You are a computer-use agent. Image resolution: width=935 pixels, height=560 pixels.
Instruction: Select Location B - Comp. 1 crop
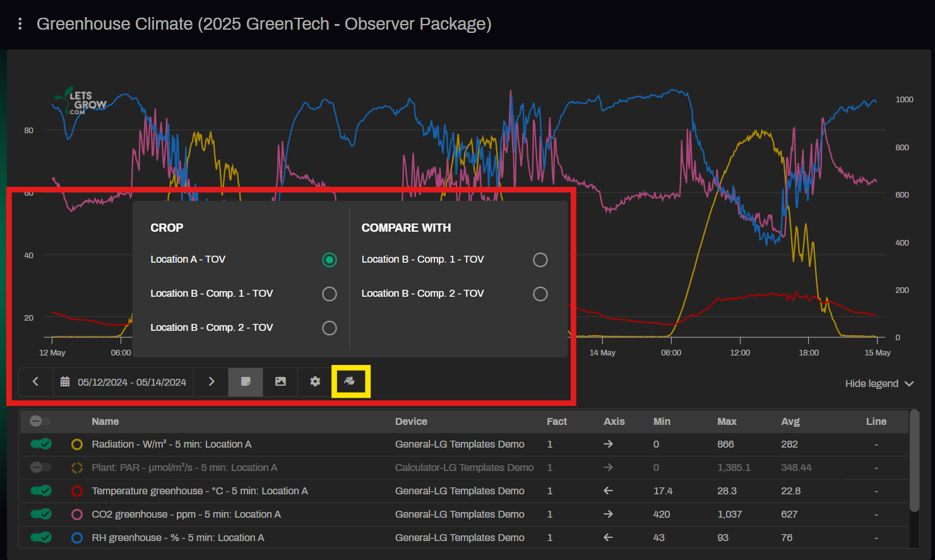click(329, 294)
